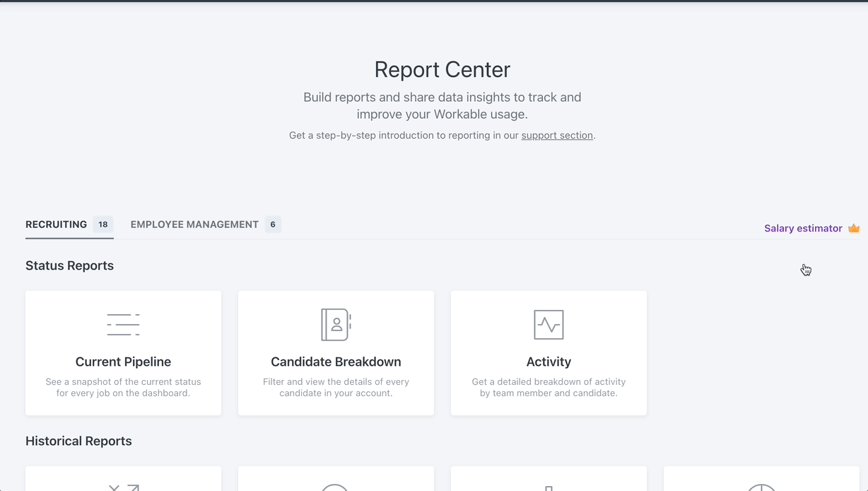The height and width of the screenshot is (491, 868).
Task: Open the Current Pipeline report icon
Action: 123,325
